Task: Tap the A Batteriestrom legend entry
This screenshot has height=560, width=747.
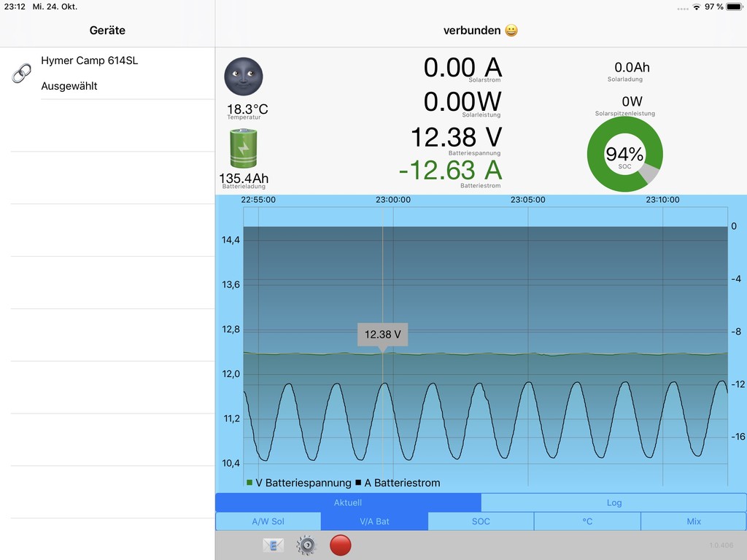Action: click(x=398, y=483)
